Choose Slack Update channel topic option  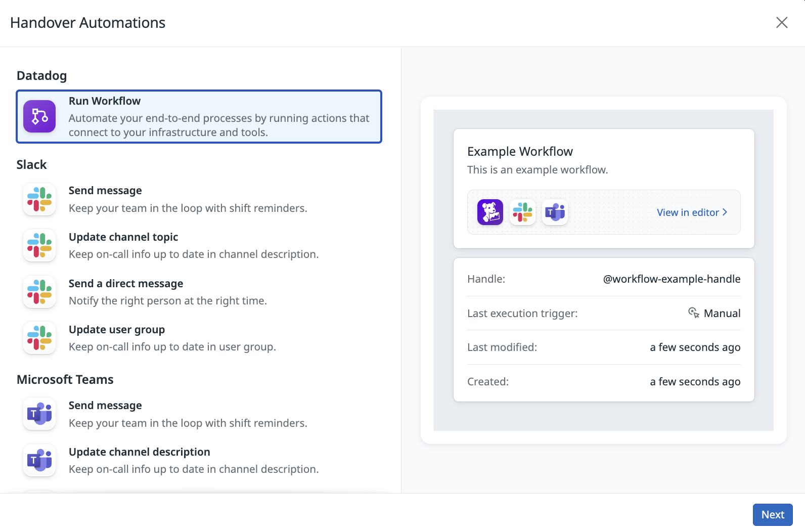coord(194,245)
